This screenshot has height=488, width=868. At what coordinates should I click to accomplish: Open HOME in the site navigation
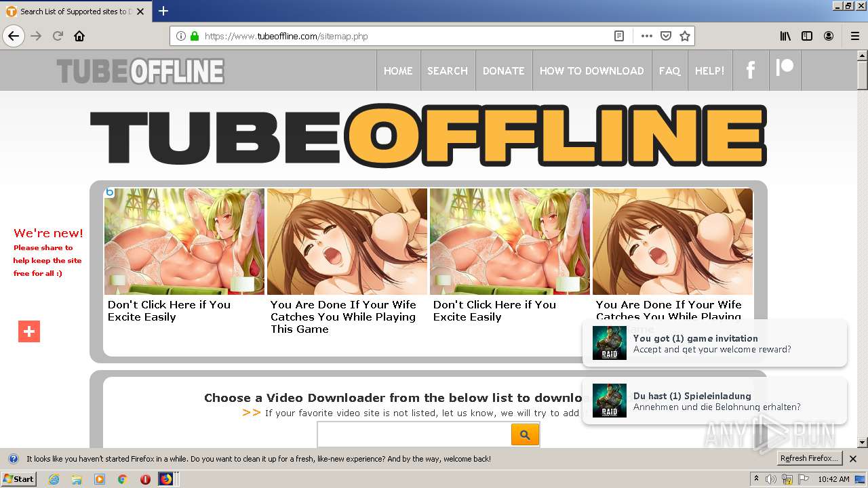click(398, 70)
